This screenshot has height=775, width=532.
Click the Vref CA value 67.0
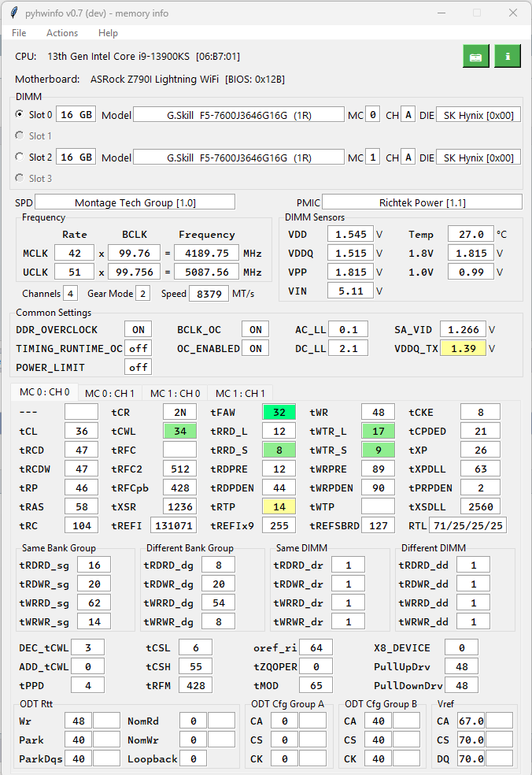pos(471,721)
